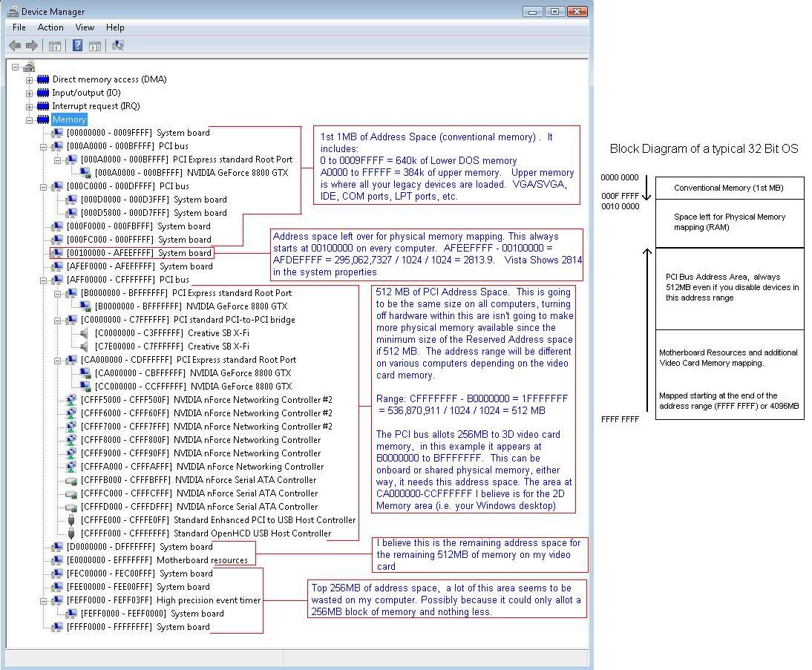This screenshot has height=670, width=812.
Task: Click the drive icon of [CFFFB000 - CFFFBFFF] Serial ATA Controller
Action: [71, 481]
